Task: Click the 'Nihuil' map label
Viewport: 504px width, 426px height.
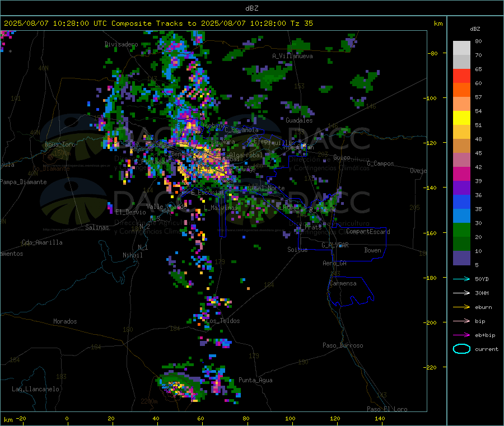Action: pos(132,255)
